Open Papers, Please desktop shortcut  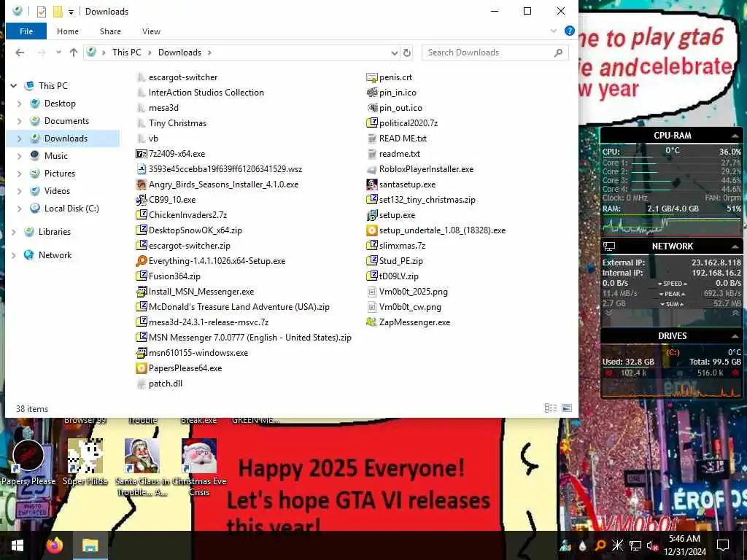[x=28, y=462]
